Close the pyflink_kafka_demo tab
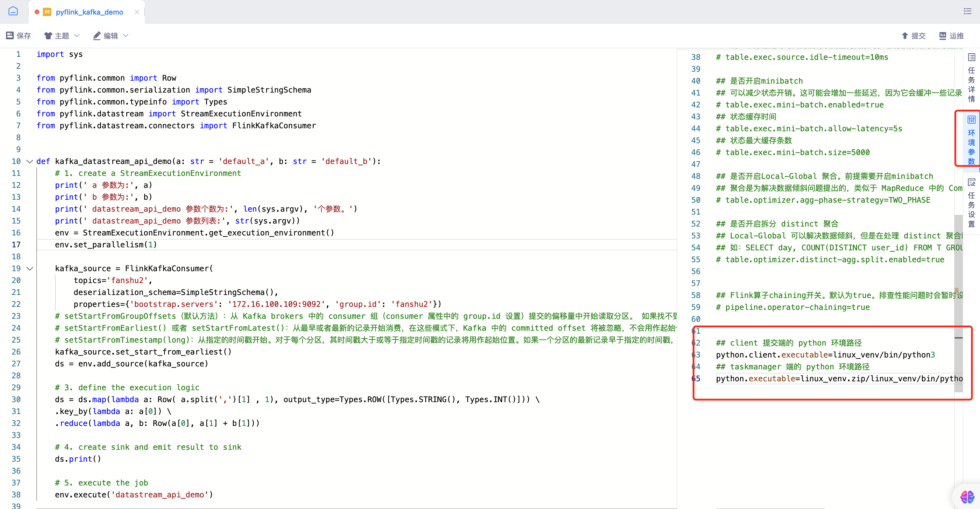 tap(137, 12)
